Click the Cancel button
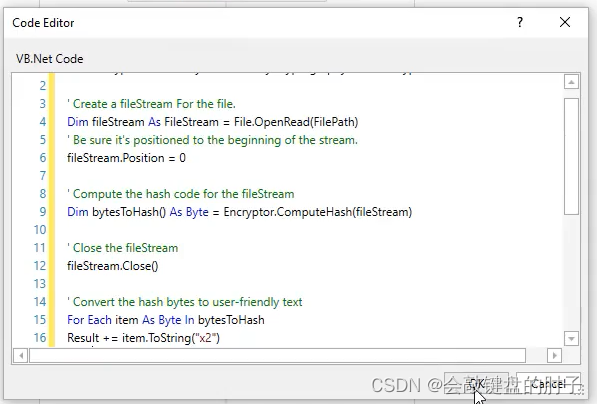 tap(548, 384)
